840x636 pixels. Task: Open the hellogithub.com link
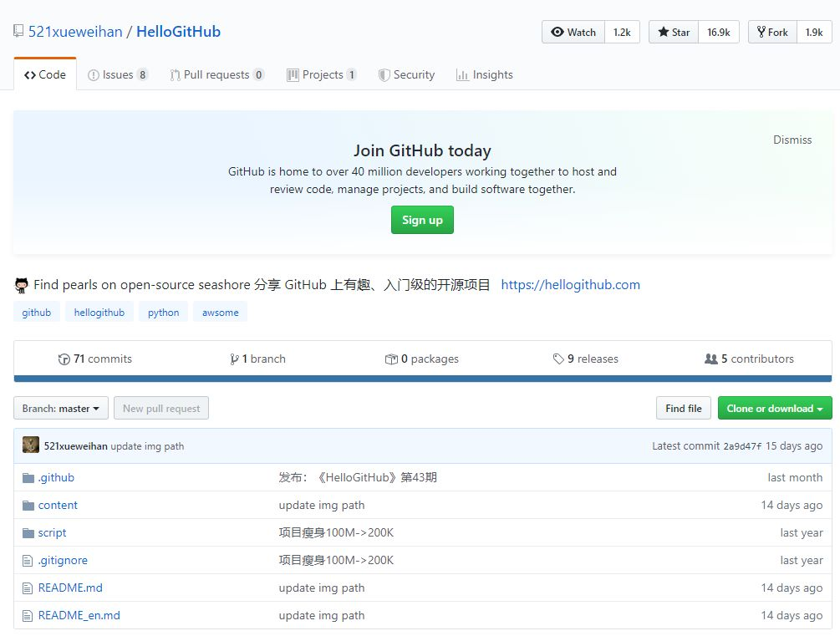[571, 284]
